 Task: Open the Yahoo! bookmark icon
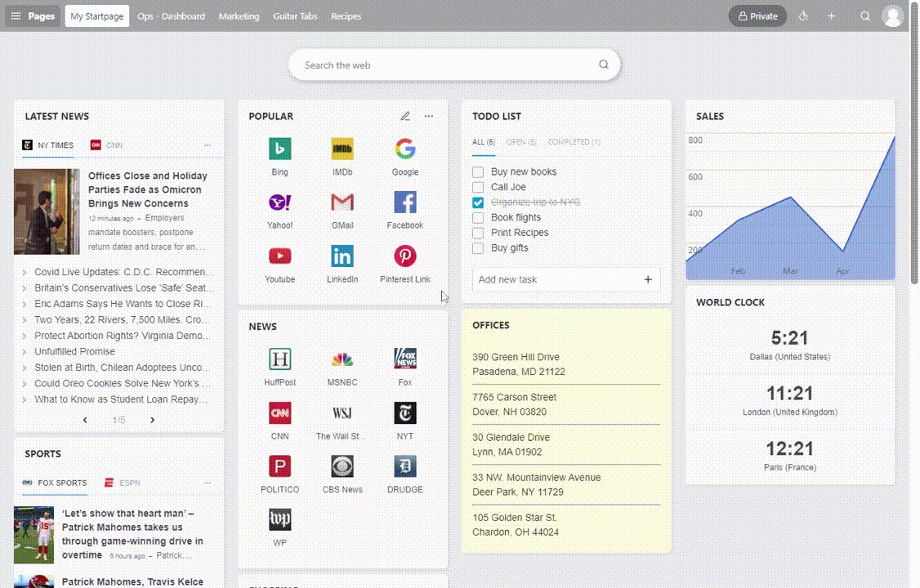click(280, 203)
